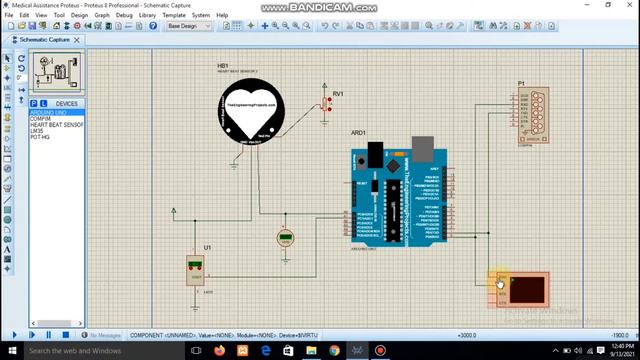Screen dimensions: 640x360
Task: Open the File menu
Action: click(x=9, y=15)
